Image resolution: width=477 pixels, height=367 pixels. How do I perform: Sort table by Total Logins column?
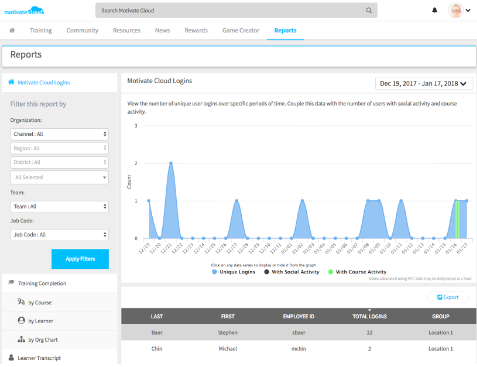tap(370, 316)
